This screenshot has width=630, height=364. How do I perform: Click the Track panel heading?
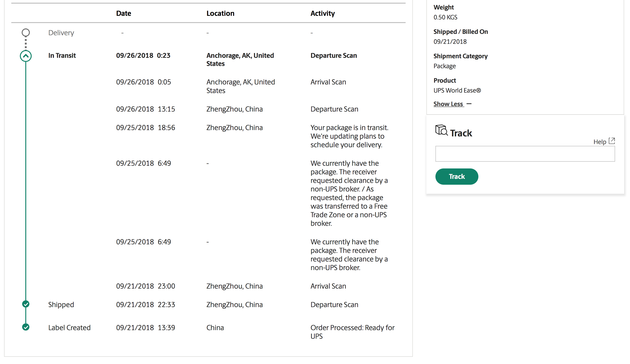(461, 133)
